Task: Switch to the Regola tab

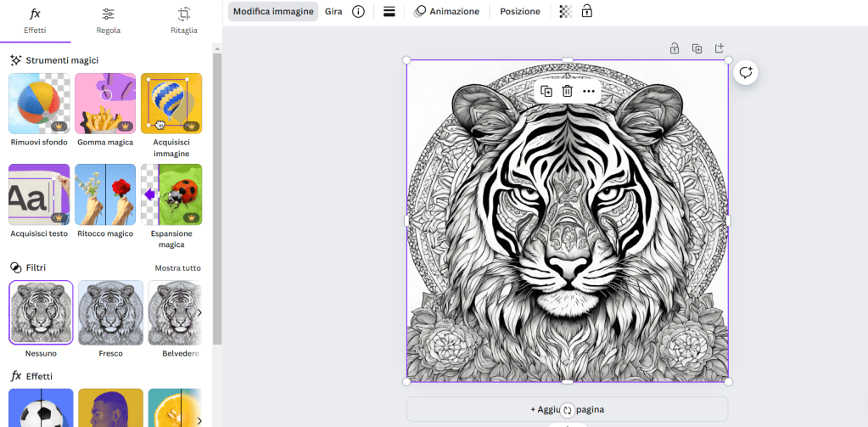Action: (108, 20)
